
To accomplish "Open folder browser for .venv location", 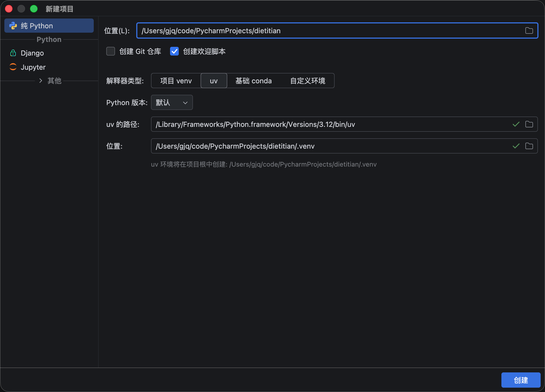I will point(529,146).
